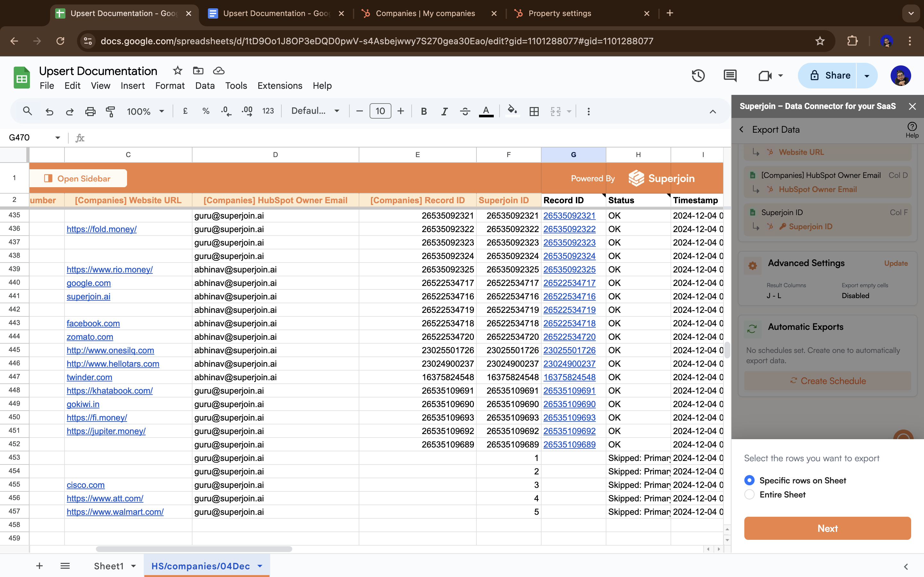Open HS/companies/04Dec tab dropdown arrow
The height and width of the screenshot is (577, 924).
(x=260, y=566)
